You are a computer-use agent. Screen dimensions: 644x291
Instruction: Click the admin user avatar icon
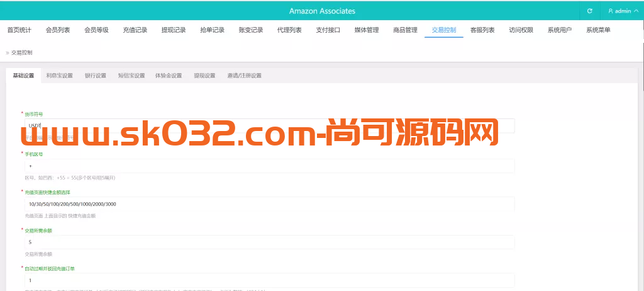(611, 11)
